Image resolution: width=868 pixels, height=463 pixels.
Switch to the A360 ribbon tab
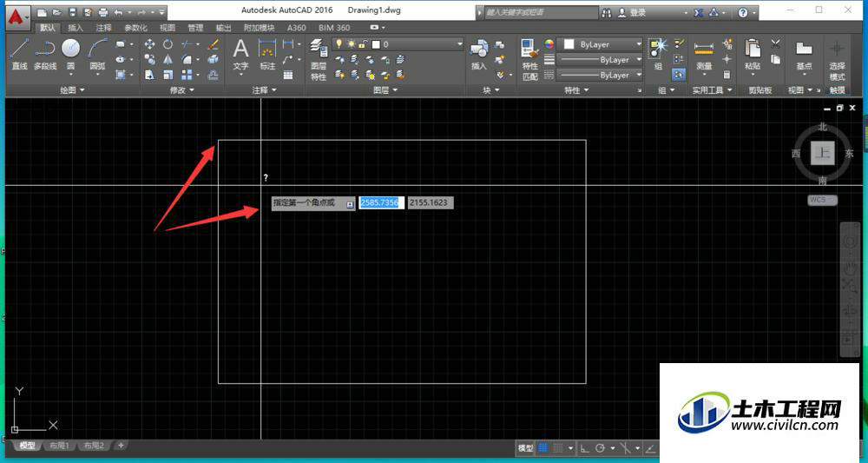coord(296,28)
